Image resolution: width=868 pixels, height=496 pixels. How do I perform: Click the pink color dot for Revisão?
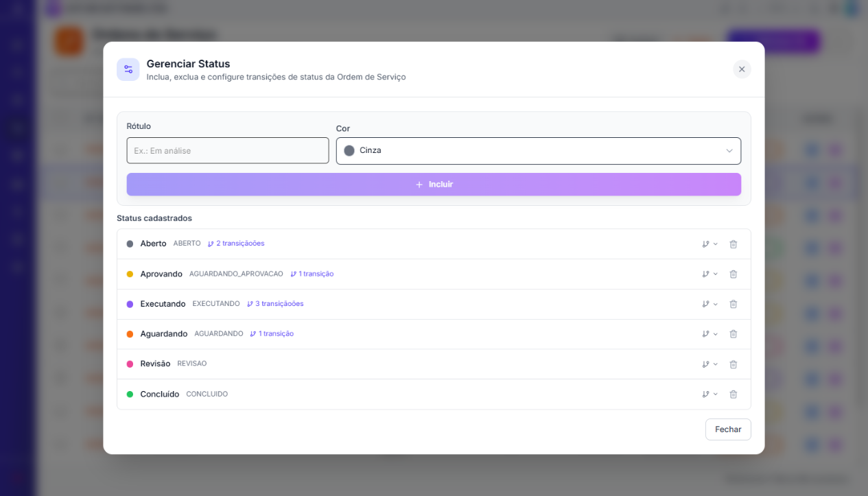(x=130, y=364)
